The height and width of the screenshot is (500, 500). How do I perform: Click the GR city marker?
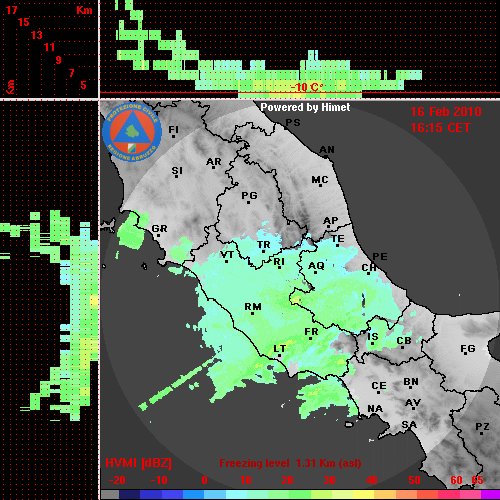click(x=159, y=230)
